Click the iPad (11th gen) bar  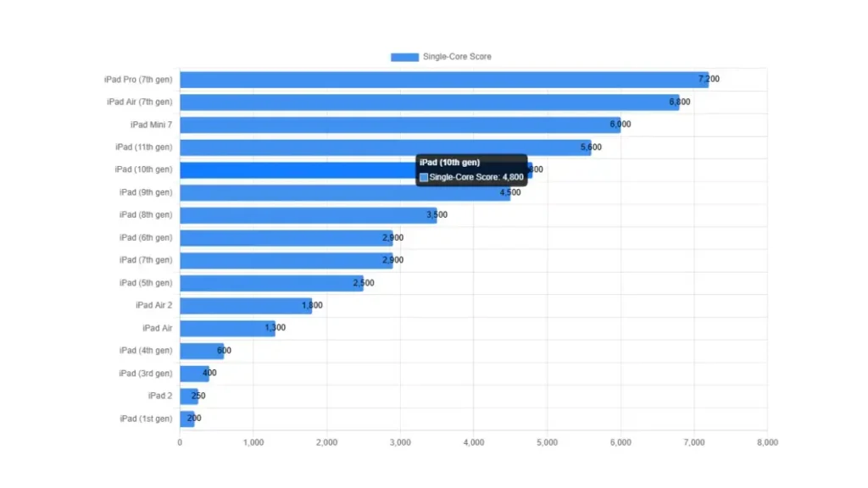tap(386, 147)
